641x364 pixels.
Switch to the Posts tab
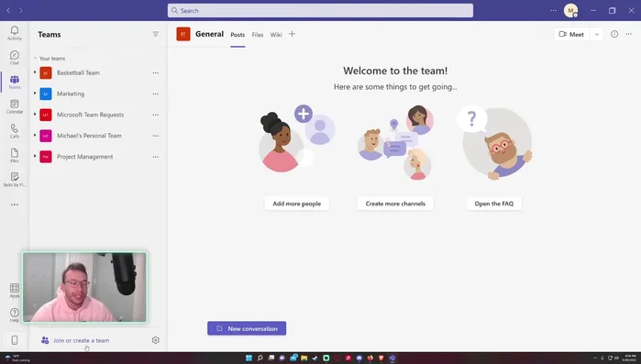[x=238, y=35]
